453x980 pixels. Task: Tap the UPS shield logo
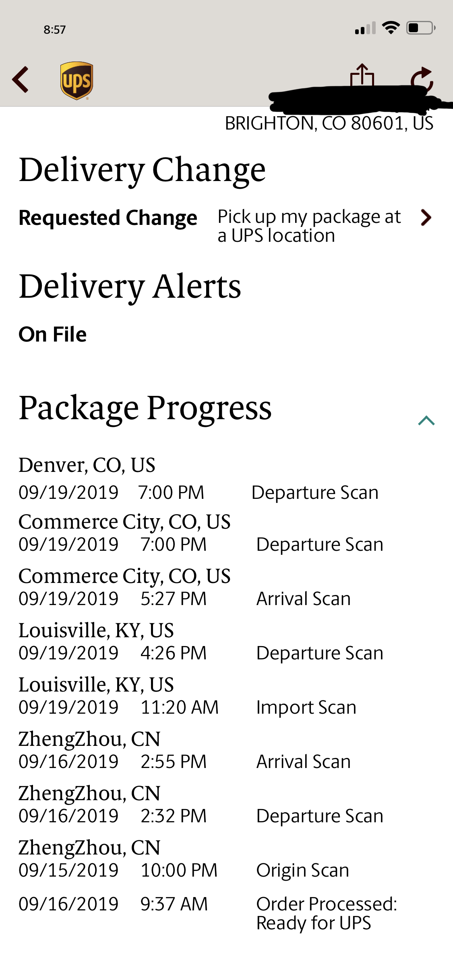tap(77, 80)
